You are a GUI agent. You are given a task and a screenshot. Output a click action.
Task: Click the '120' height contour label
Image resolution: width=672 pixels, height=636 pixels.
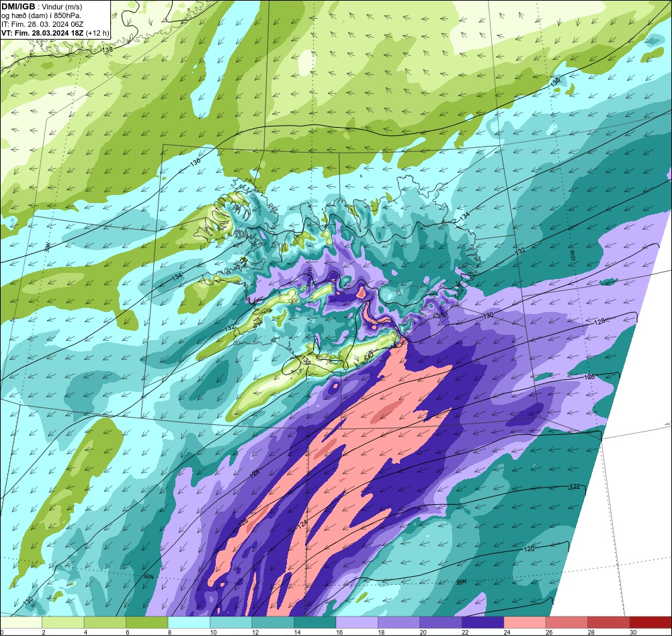pyautogui.click(x=530, y=549)
